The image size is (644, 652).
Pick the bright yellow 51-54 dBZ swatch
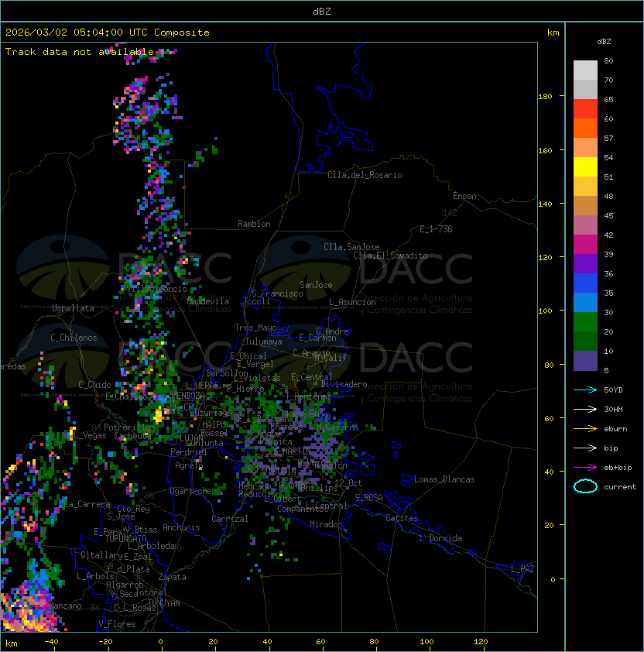585,167
